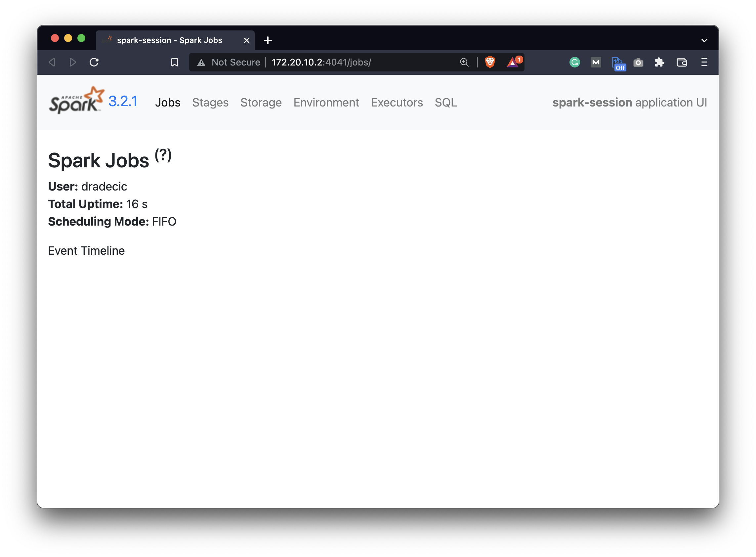Viewport: 756px width, 557px height.
Task: Open the SQL navigation link
Action: (445, 103)
